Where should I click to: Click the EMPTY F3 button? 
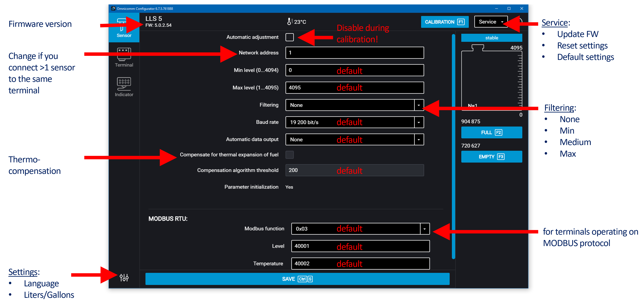click(x=491, y=157)
